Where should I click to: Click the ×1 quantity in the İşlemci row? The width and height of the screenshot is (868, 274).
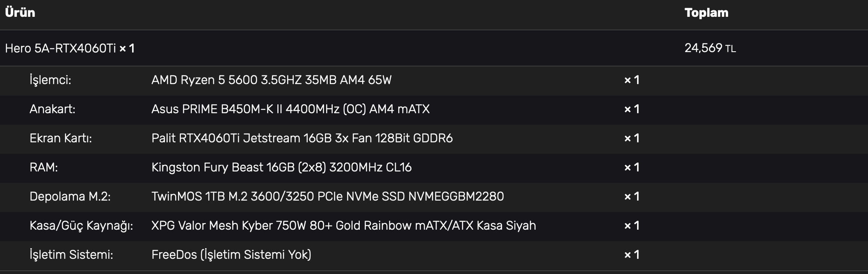point(631,80)
